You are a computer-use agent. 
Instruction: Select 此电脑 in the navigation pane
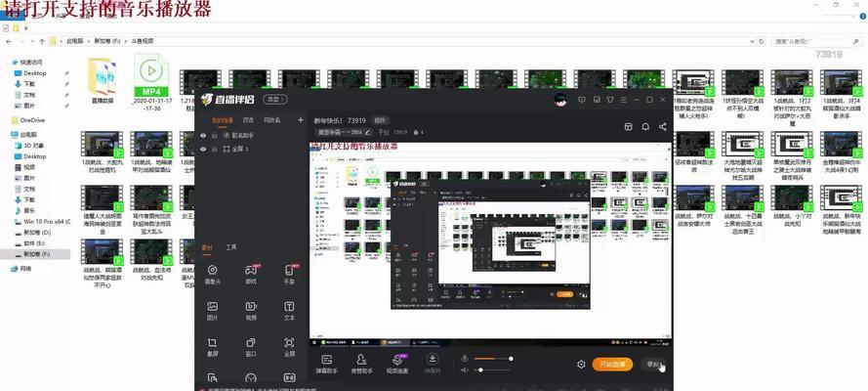[x=23, y=135]
